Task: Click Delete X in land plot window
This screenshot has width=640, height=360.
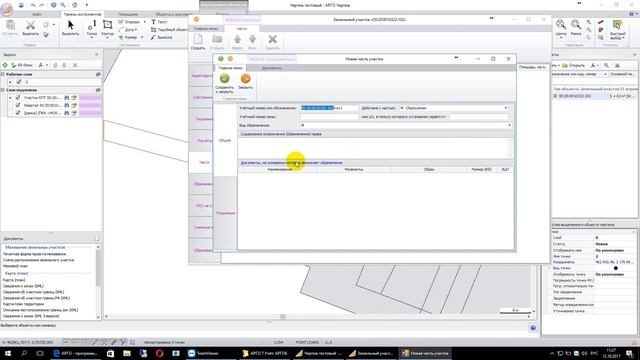Action: (272, 42)
